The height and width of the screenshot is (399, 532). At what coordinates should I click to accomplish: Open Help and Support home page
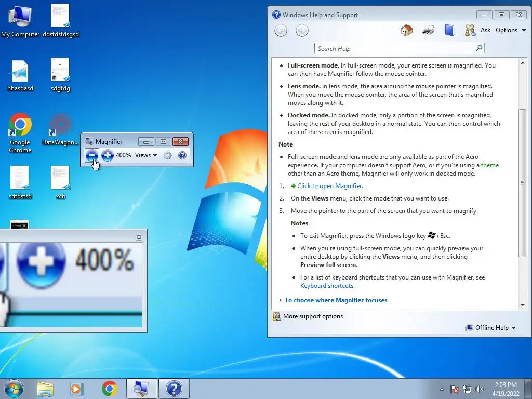point(406,30)
